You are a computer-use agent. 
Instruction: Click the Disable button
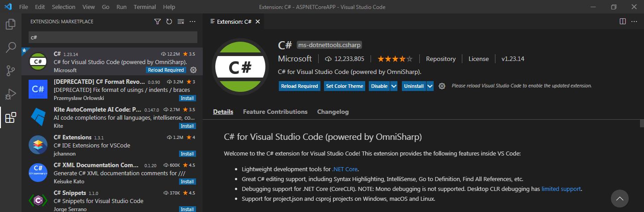point(380,86)
